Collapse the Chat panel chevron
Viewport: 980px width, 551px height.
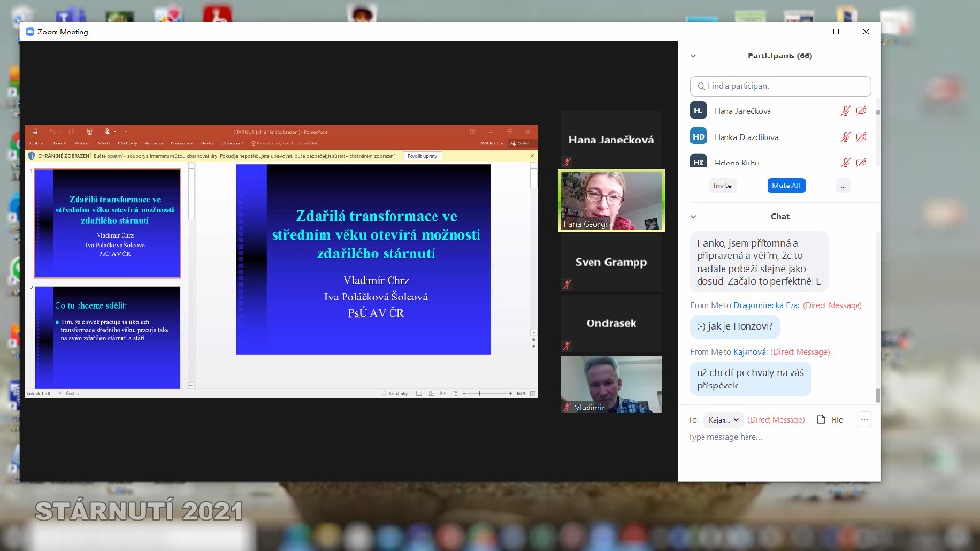(x=693, y=217)
